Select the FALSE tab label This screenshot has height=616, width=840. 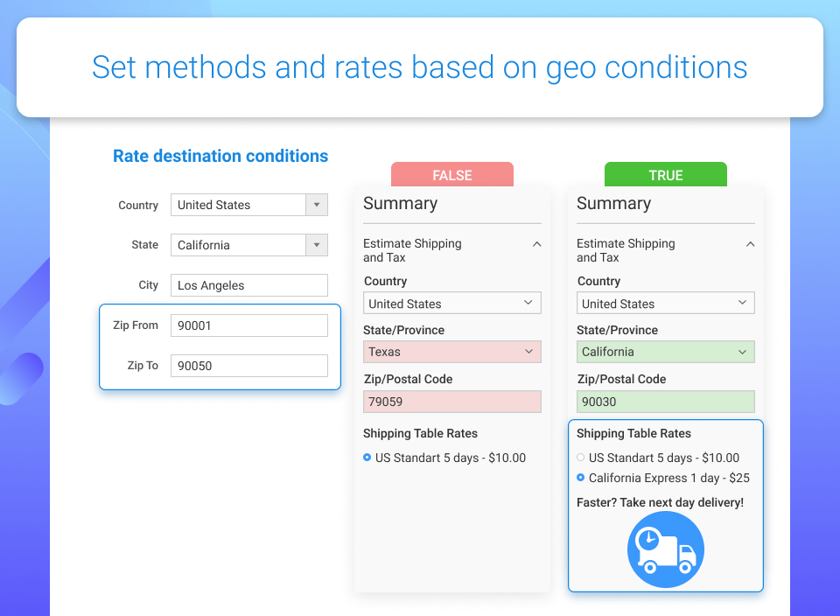(x=452, y=175)
